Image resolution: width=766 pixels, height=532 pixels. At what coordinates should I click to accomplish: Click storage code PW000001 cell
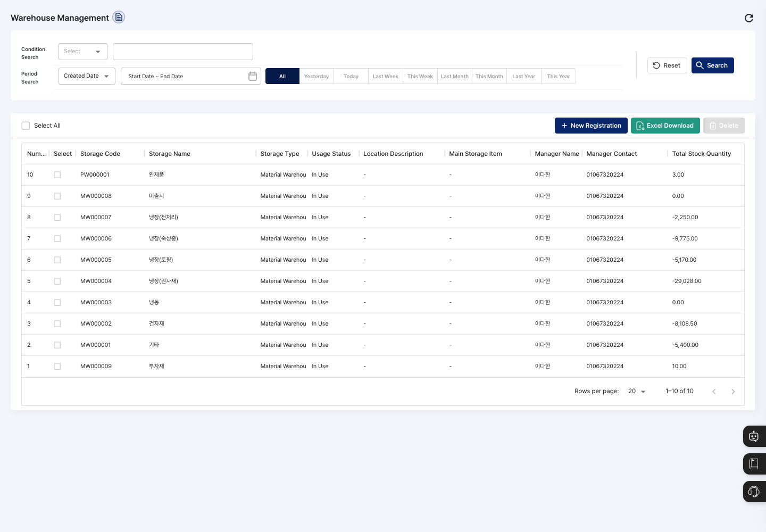point(95,175)
